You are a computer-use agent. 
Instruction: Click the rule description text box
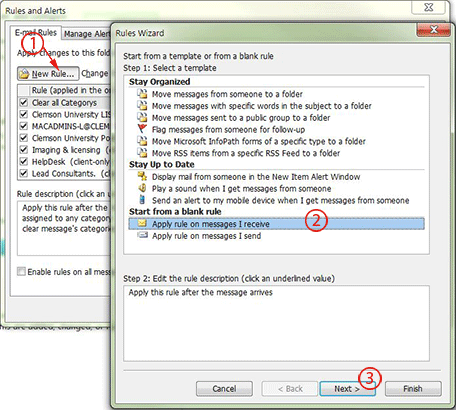point(276,323)
